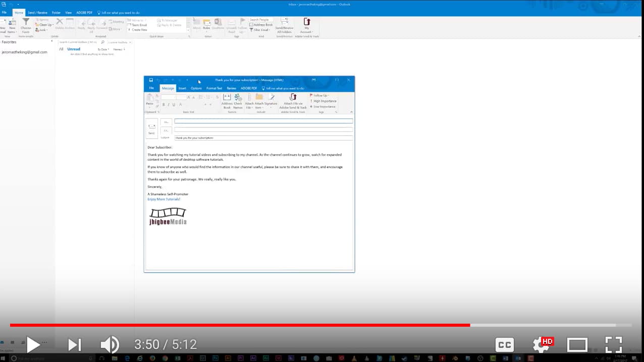Screen dimensions: 644x362
Task: Click the Send button
Action: tap(151, 130)
